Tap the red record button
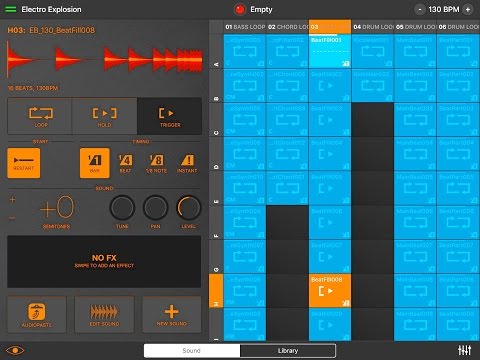Screen dimensions: 480x360 (x=240, y=9)
